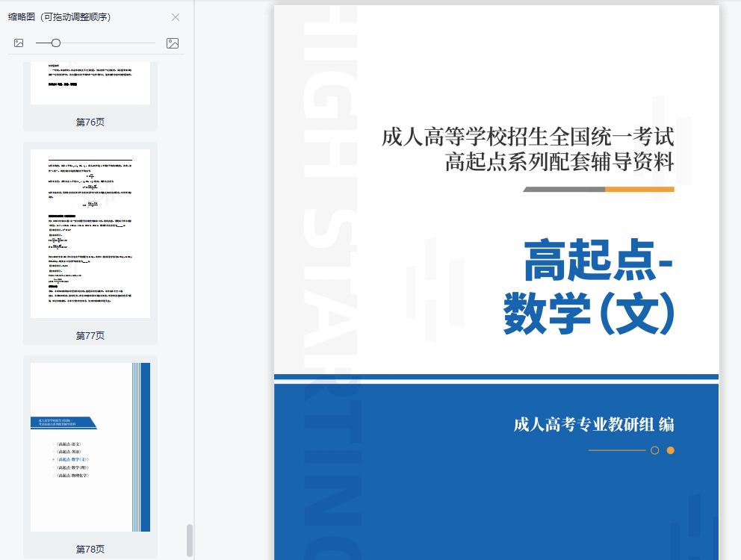Click the 第77页 page label
Viewport: 741px width, 560px height.
pos(90,335)
